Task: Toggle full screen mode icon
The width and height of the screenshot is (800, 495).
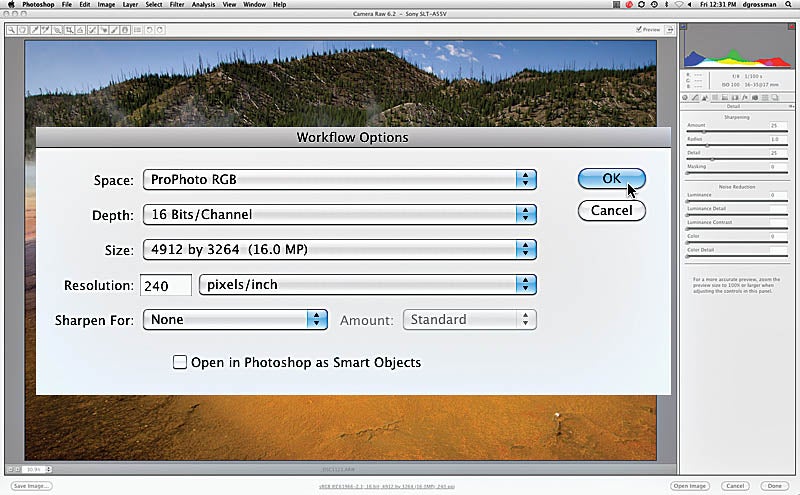Action: [669, 30]
